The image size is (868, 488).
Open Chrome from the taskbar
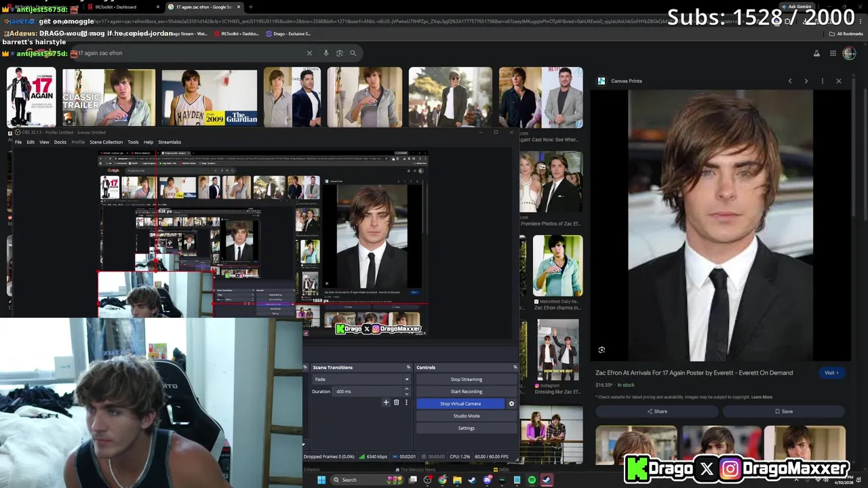click(x=442, y=480)
